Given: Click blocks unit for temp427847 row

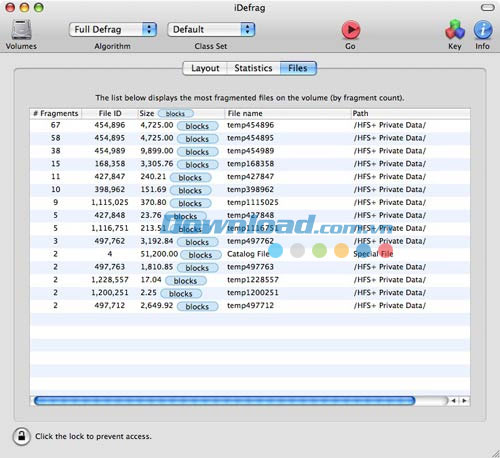Looking at the screenshot, I should [190, 178].
